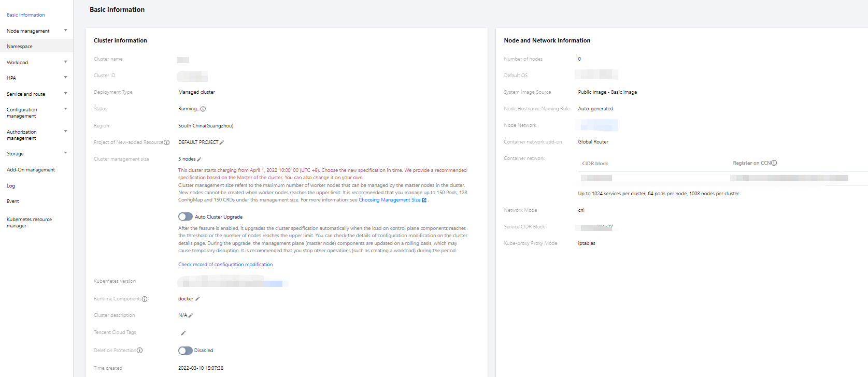Image resolution: width=868 pixels, height=377 pixels.
Task: Expand Node management sidebar menu
Action: coord(65,31)
